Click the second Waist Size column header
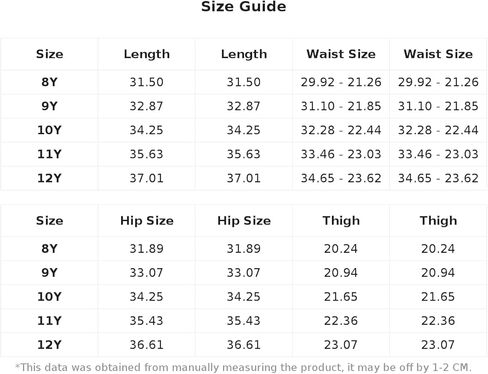Viewport: 488px width, 374px height. (x=438, y=54)
